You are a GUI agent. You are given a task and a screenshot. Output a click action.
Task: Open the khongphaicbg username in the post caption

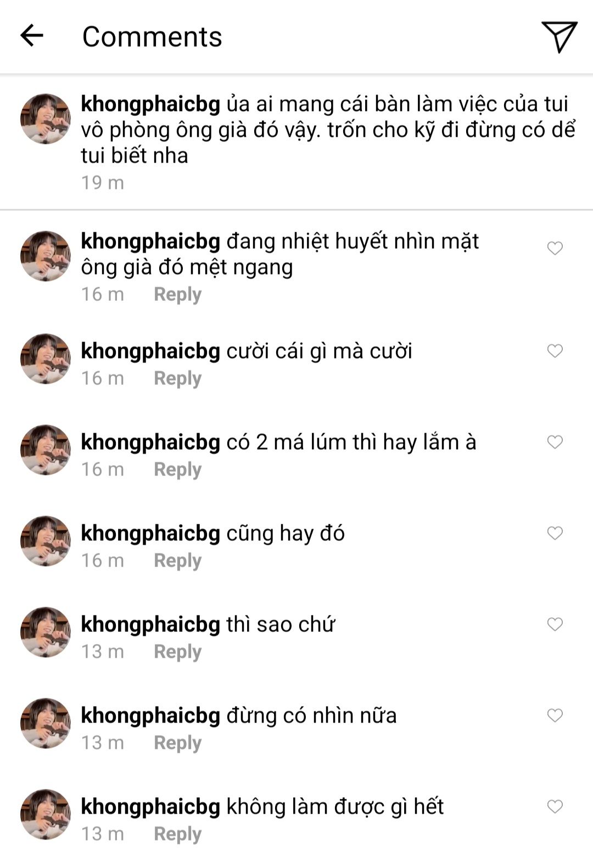point(150,104)
